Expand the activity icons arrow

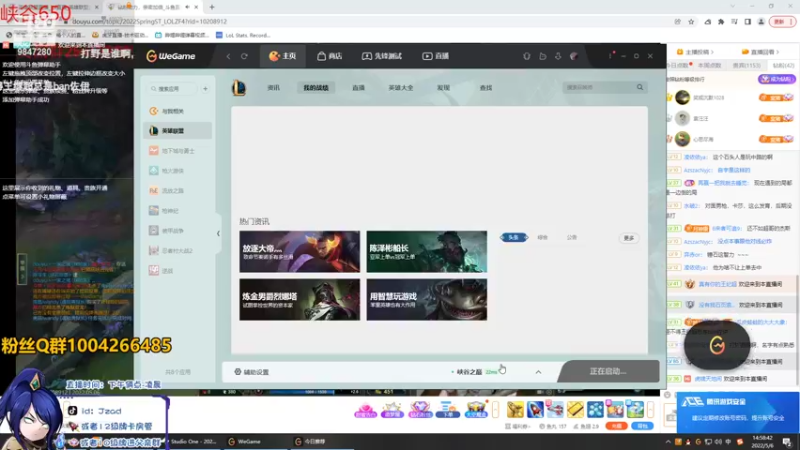[495, 410]
